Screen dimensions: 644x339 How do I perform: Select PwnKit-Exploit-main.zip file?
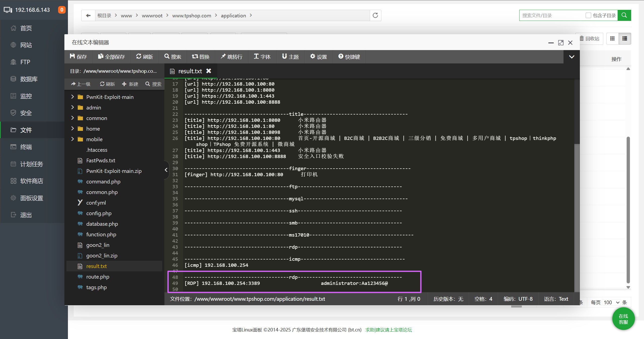coord(114,171)
